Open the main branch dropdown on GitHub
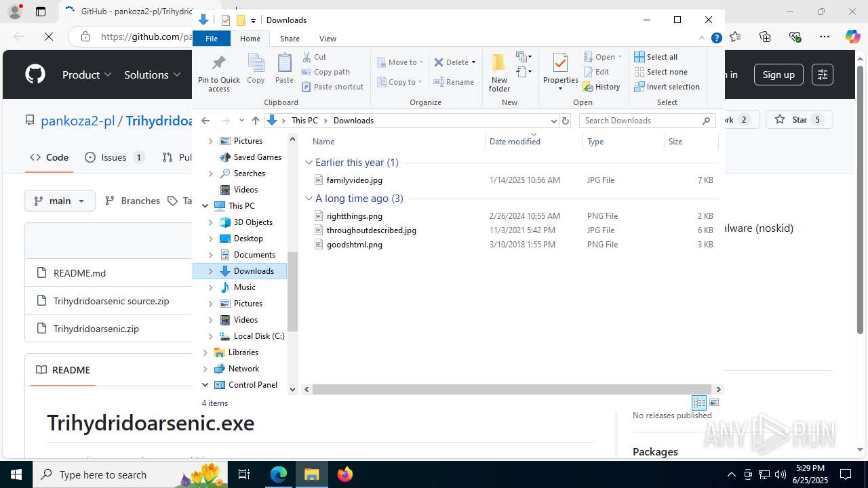This screenshot has width=868, height=488. coord(60,201)
